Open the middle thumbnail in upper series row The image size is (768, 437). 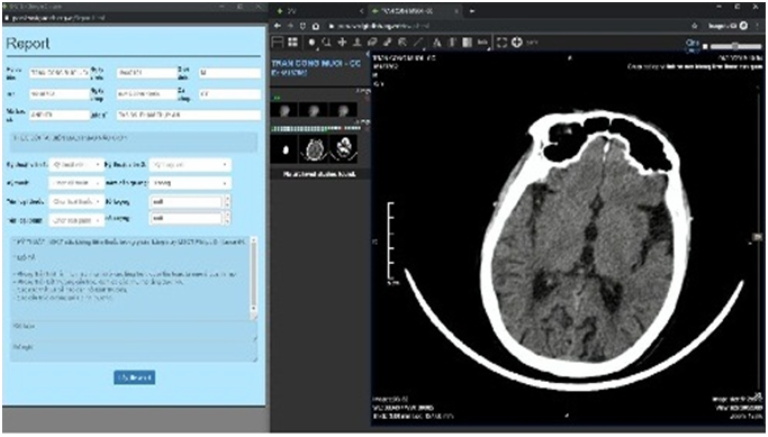(x=313, y=109)
